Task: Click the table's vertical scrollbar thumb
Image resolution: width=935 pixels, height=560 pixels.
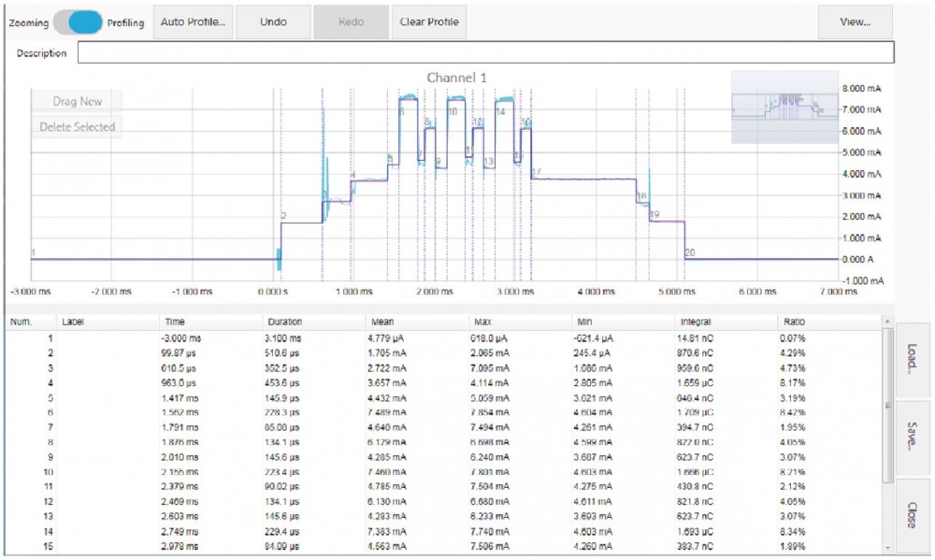Action: (x=887, y=405)
